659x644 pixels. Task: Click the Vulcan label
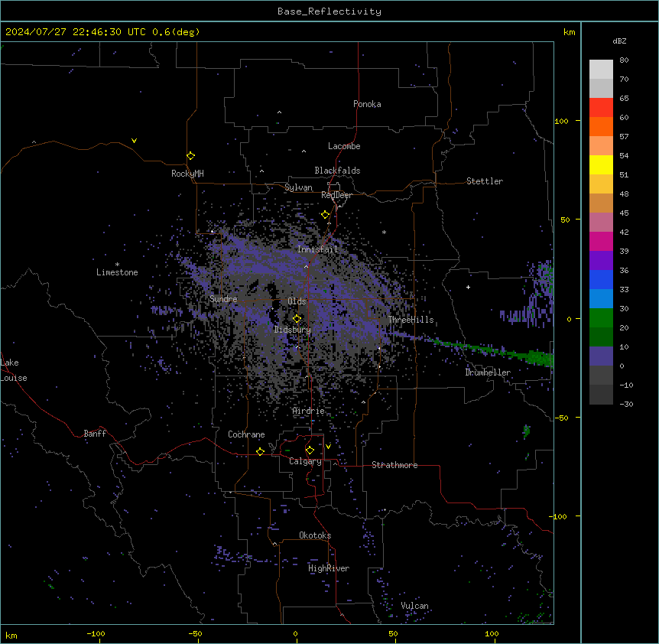point(414,606)
